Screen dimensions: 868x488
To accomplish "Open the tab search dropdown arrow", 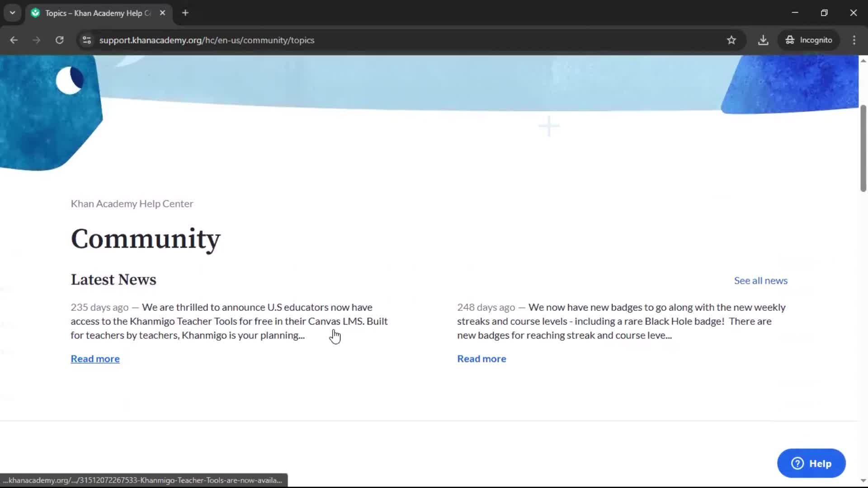I will click(12, 13).
